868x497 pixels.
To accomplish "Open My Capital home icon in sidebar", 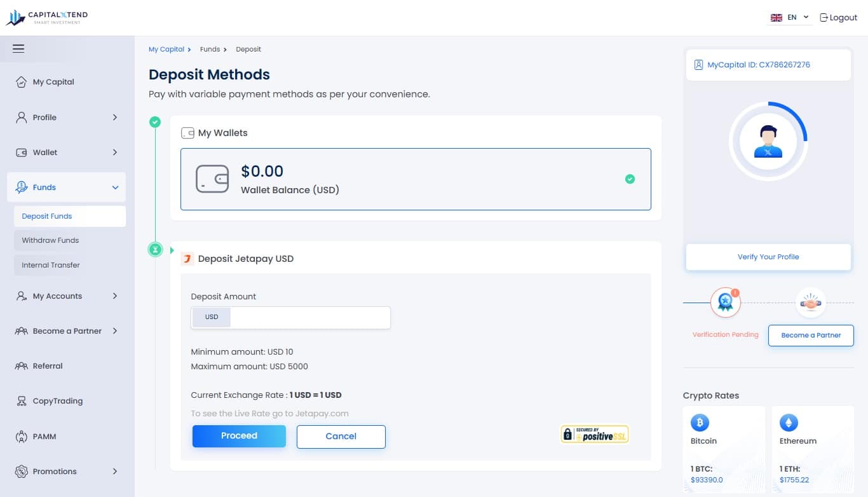I will (x=22, y=82).
